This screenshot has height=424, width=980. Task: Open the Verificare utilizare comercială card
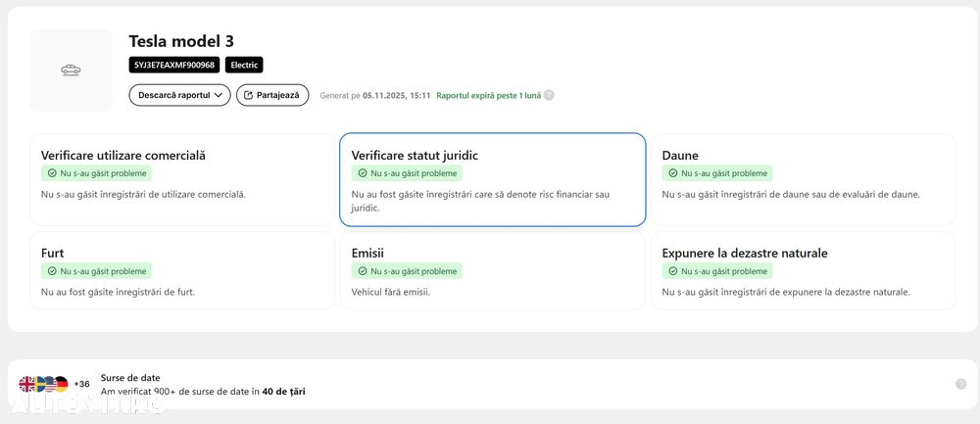coord(182,179)
